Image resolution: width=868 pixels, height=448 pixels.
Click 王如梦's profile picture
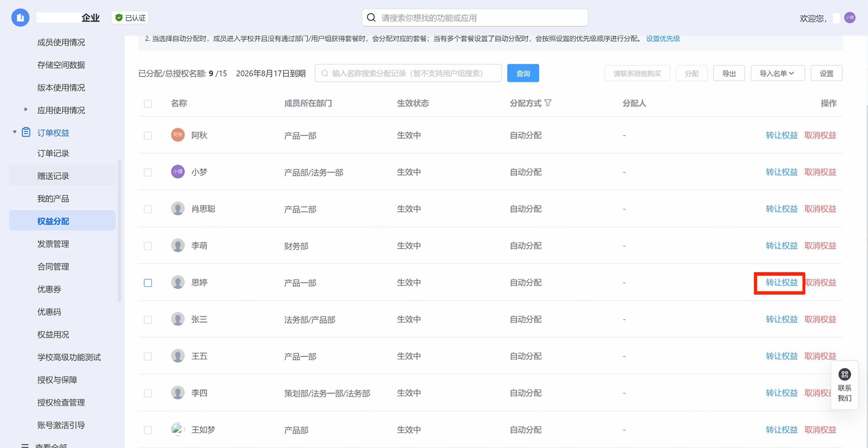pos(178,430)
